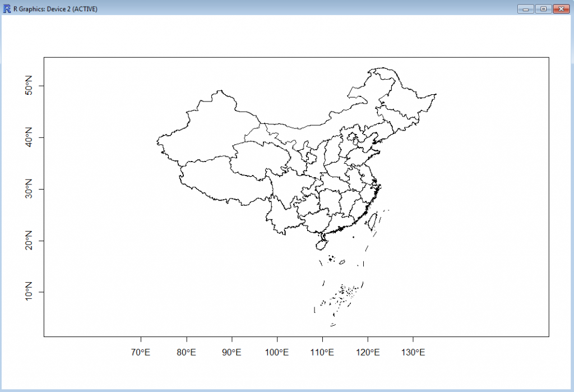This screenshot has width=574, height=392.
Task: Click the title text 'R Graphics: Device 2 (ACTIVE)'
Action: 53,8
